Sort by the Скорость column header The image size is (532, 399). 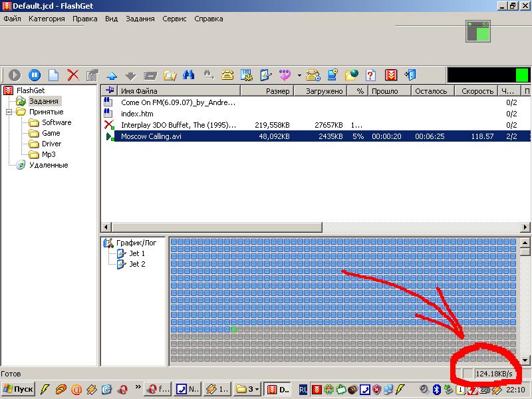coord(476,91)
